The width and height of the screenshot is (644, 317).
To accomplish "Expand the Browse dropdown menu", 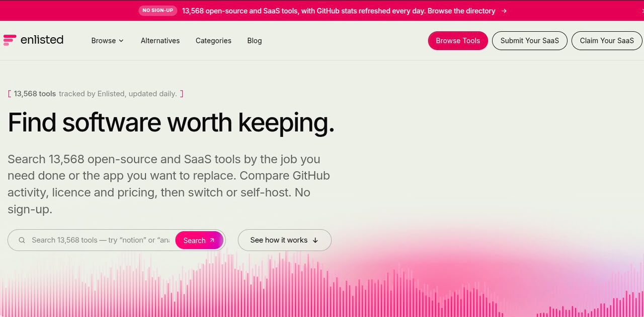I will click(108, 41).
